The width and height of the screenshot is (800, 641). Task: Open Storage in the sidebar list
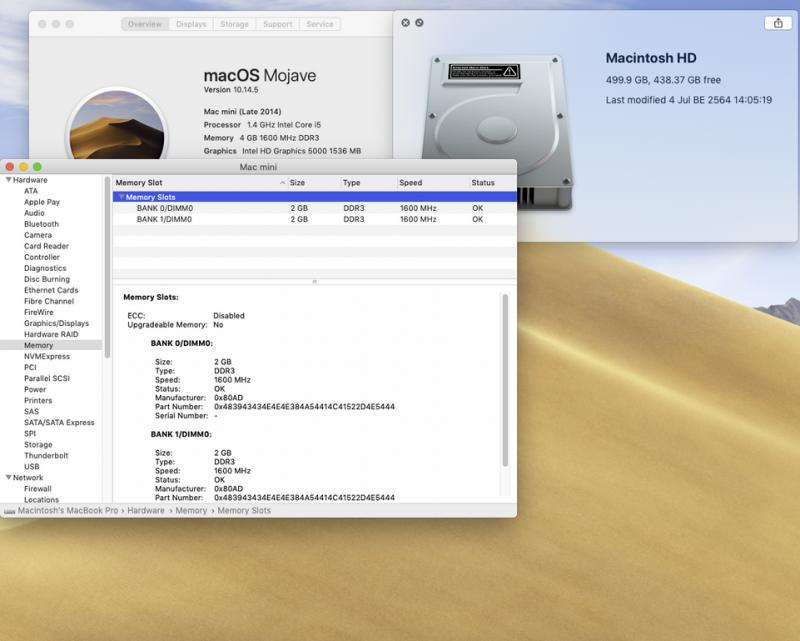[38, 445]
